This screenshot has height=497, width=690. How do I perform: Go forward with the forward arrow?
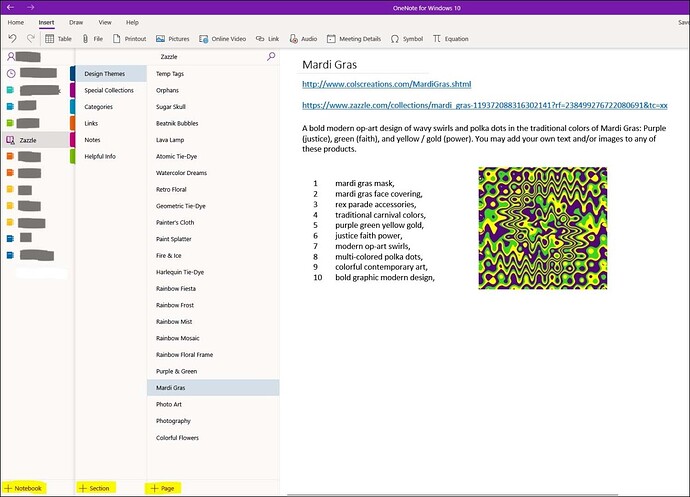pyautogui.click(x=30, y=7)
